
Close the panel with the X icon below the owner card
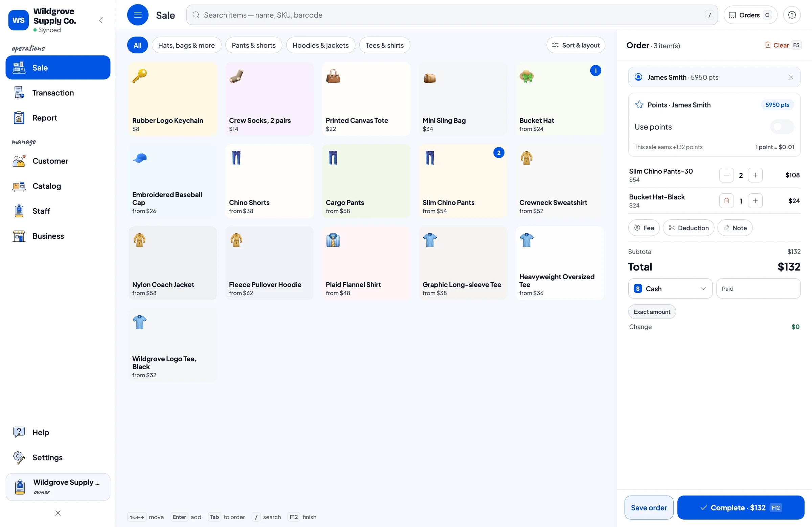[58, 513]
